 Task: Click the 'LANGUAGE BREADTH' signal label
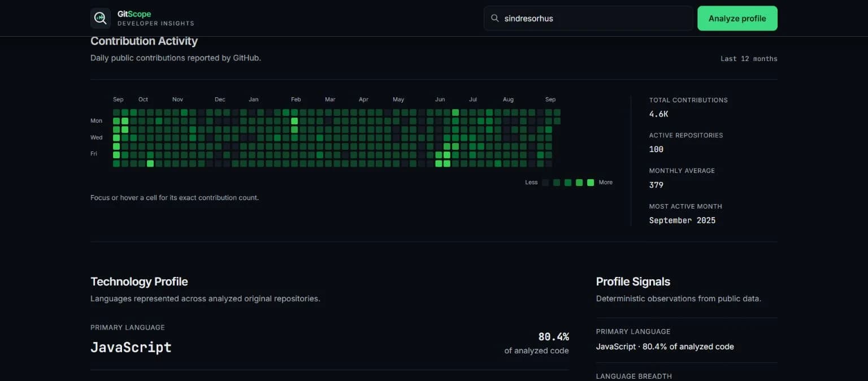pyautogui.click(x=634, y=376)
